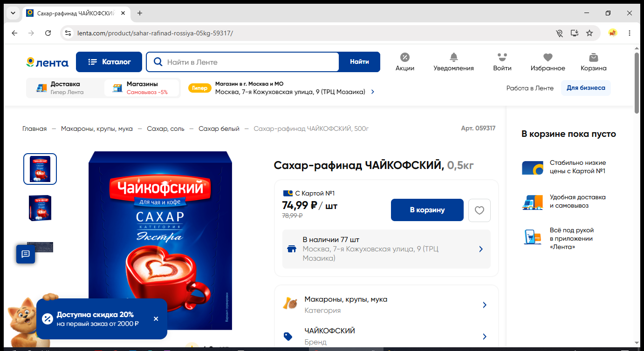Bookmark this page with the star icon
Image resolution: width=644 pixels, height=351 pixels.
point(589,33)
